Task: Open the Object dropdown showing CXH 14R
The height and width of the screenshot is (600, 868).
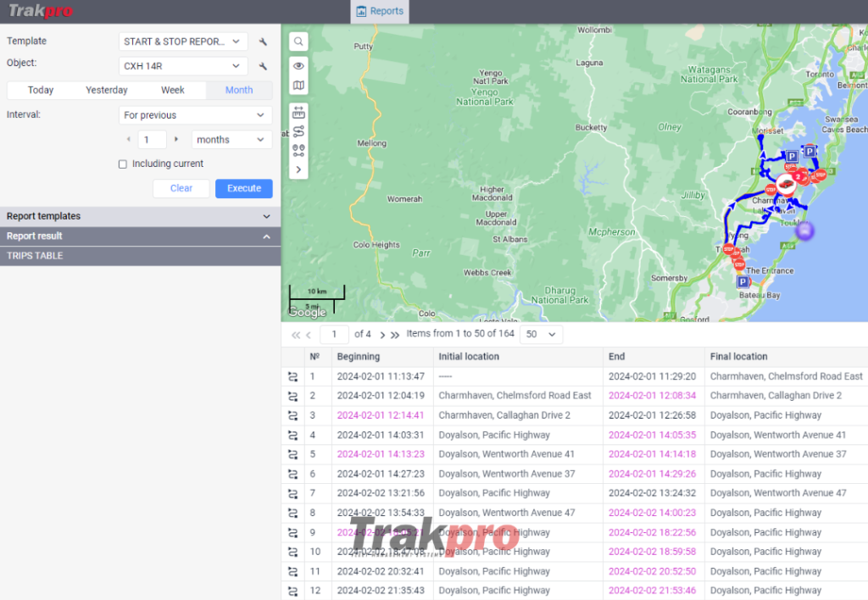Action: point(182,65)
